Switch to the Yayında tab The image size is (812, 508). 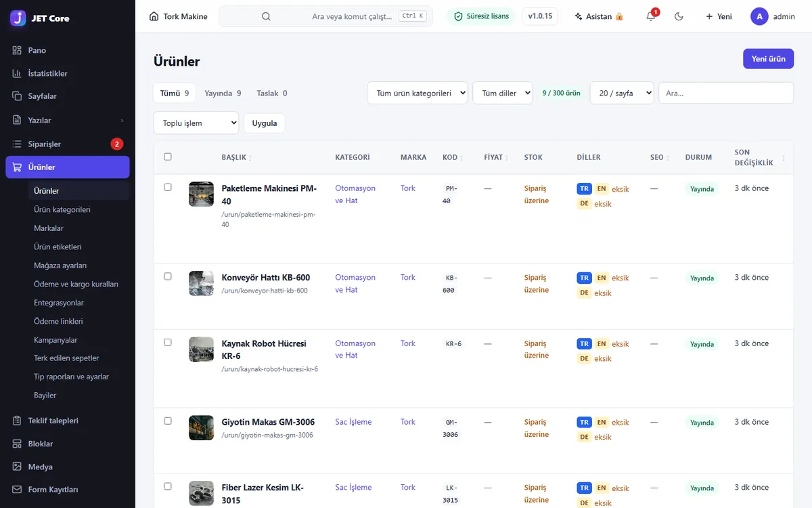pyautogui.click(x=223, y=93)
